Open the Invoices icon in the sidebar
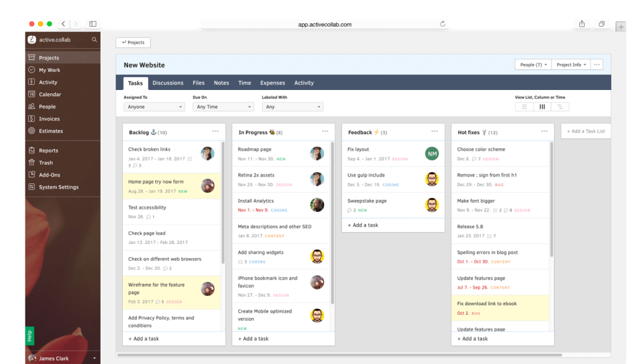 click(31, 119)
